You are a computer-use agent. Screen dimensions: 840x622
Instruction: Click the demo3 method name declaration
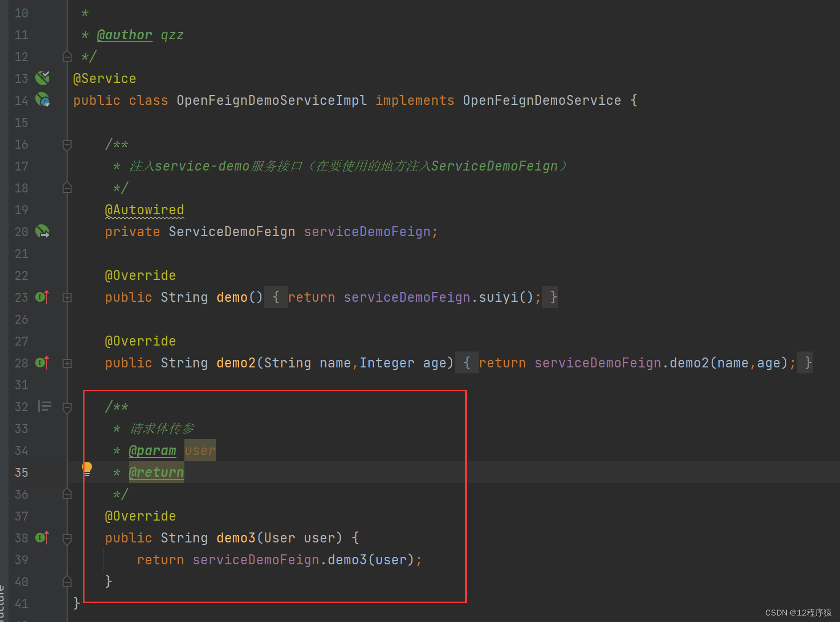236,538
